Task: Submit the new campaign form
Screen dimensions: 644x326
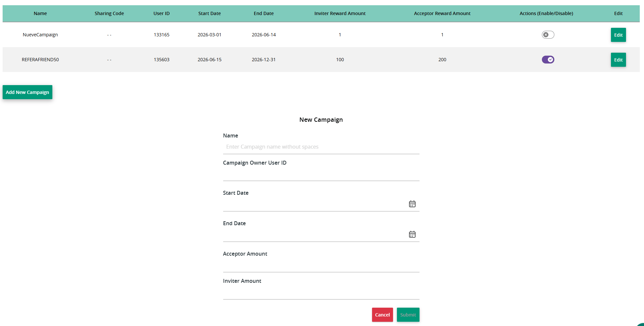Action: pyautogui.click(x=408, y=315)
